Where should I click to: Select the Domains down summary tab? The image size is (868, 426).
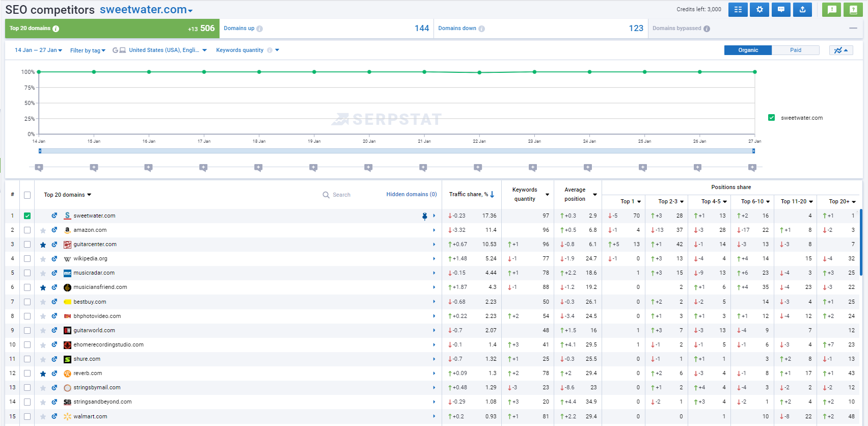pyautogui.click(x=541, y=29)
